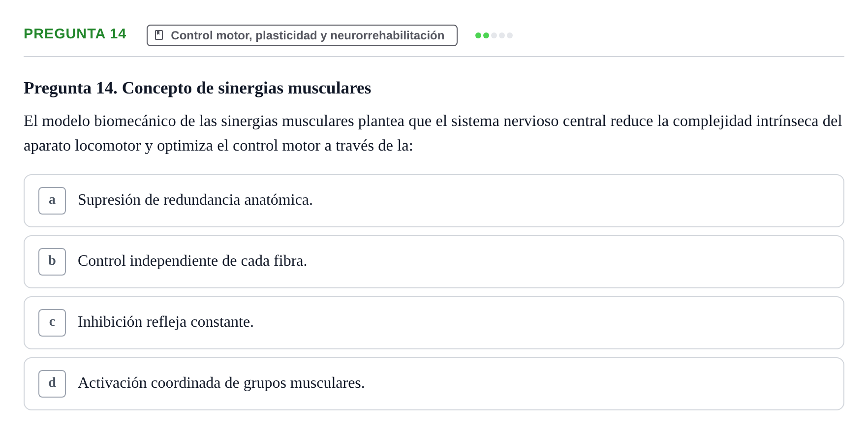Click the second green difficulty dot
This screenshot has width=868, height=434.
click(x=486, y=35)
